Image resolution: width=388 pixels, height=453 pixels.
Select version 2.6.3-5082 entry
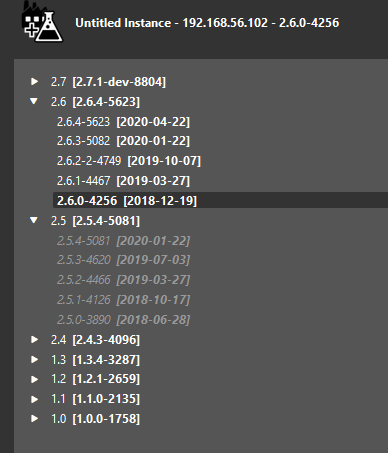123,141
